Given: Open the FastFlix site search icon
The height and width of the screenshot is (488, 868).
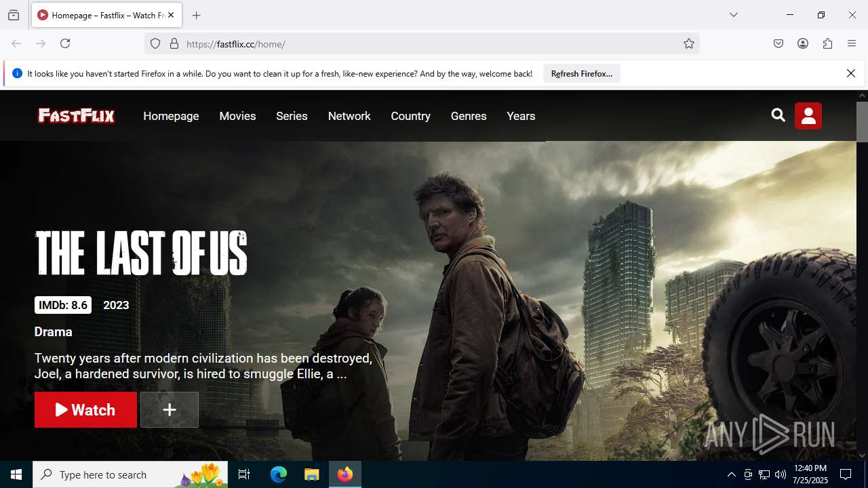Looking at the screenshot, I should tap(778, 115).
